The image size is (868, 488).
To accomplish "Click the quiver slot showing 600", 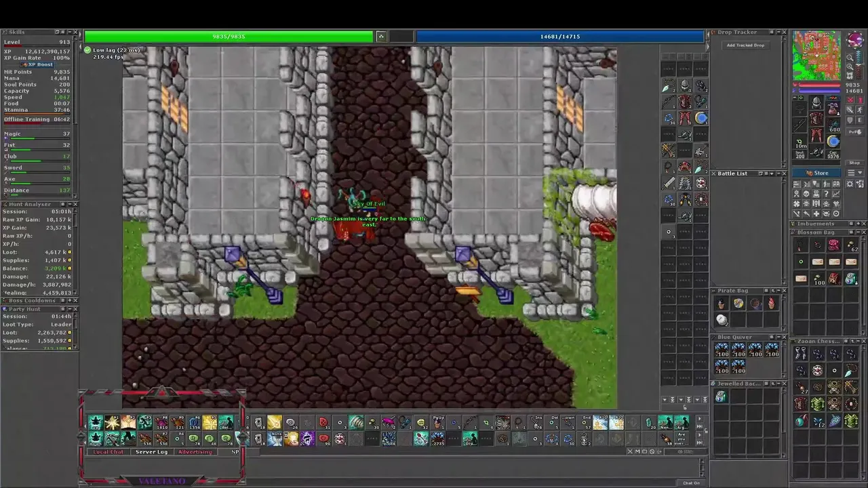I will point(833,125).
